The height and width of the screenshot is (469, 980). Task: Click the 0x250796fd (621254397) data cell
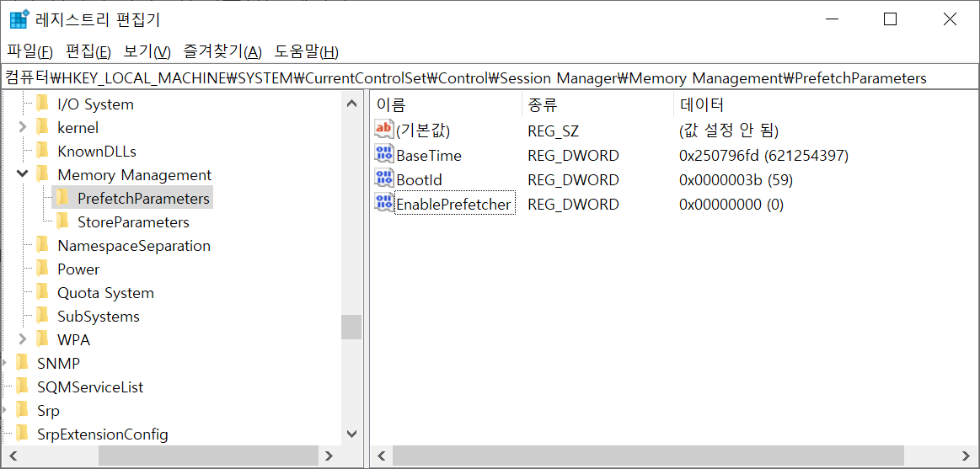pos(763,156)
